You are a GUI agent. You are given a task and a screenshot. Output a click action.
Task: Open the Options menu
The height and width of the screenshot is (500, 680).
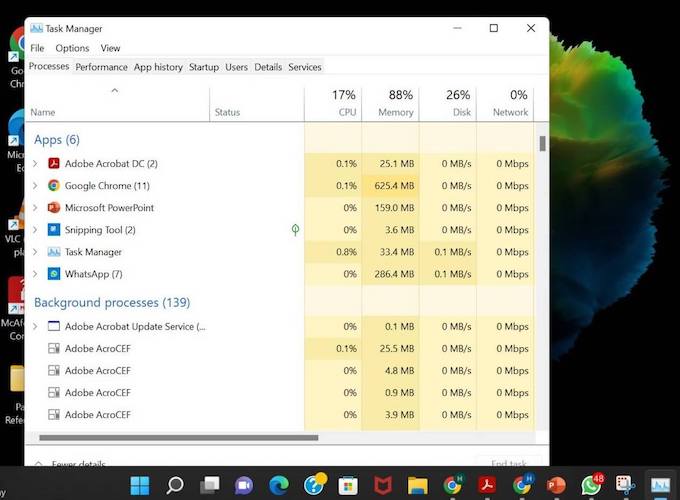tap(72, 48)
